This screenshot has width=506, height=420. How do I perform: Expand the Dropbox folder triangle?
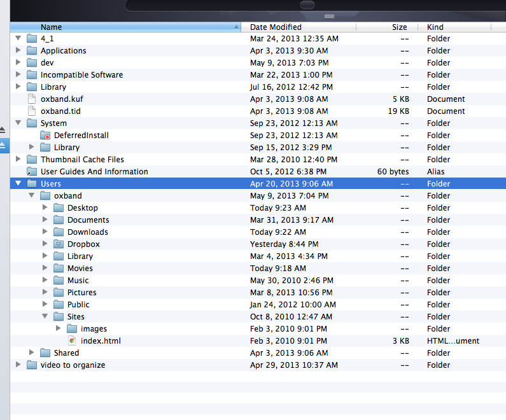pos(45,244)
